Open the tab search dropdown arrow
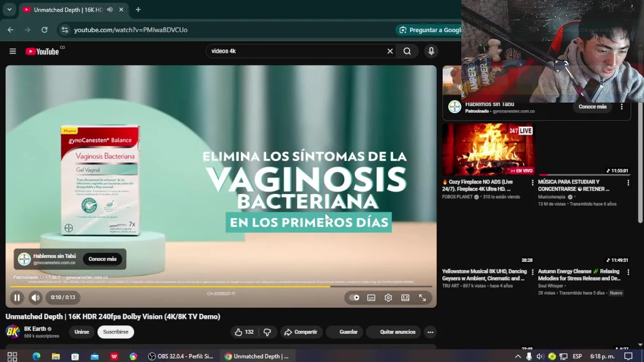The image size is (644, 362). [9, 10]
